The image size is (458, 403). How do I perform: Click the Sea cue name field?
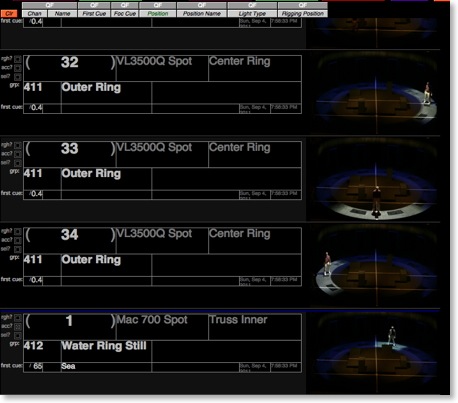pos(106,367)
